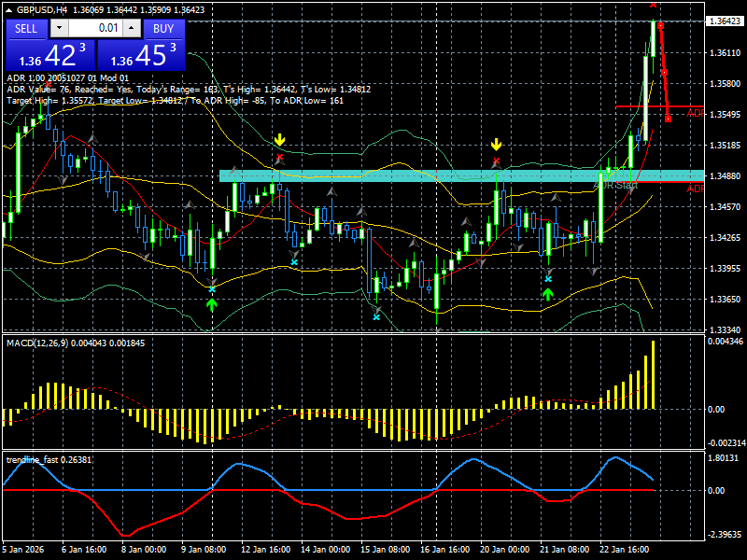Click the cyan X marker above 21 Jan green arrow
747x560 pixels.
[548, 279]
